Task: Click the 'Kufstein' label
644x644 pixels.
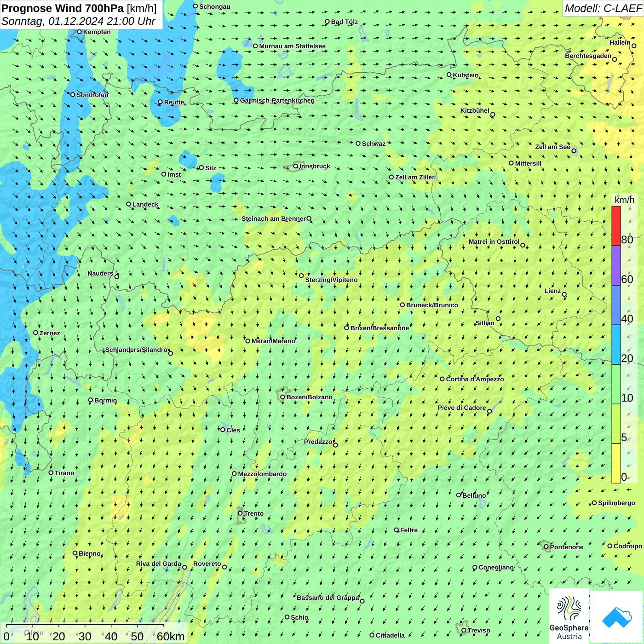Action: click(x=466, y=75)
